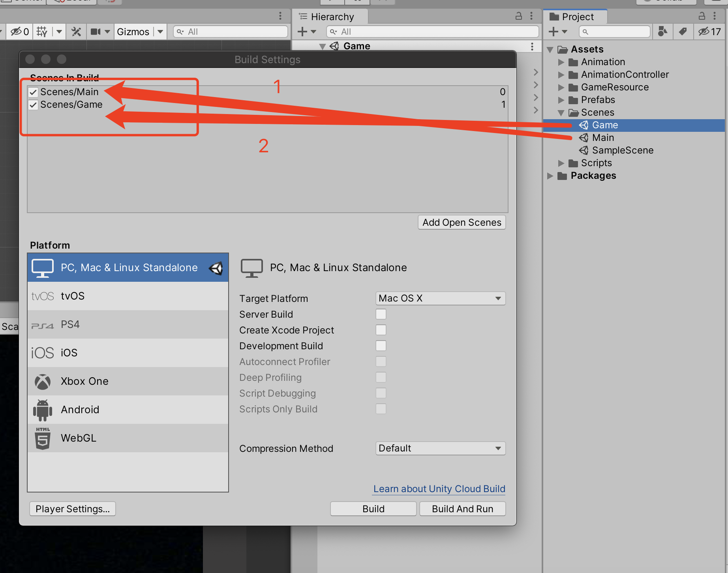Open Target Platform dropdown
The height and width of the screenshot is (573, 728).
[441, 298]
